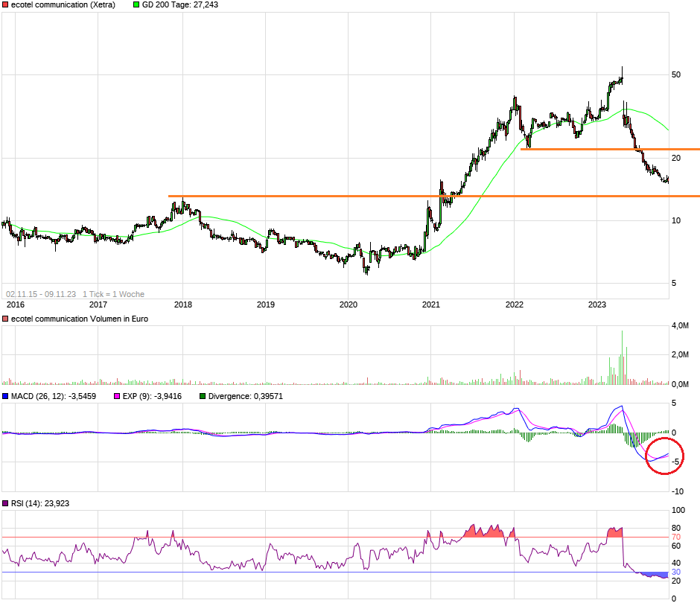Click the 2020 label on the time axis
The image size is (700, 606).
pos(349,305)
